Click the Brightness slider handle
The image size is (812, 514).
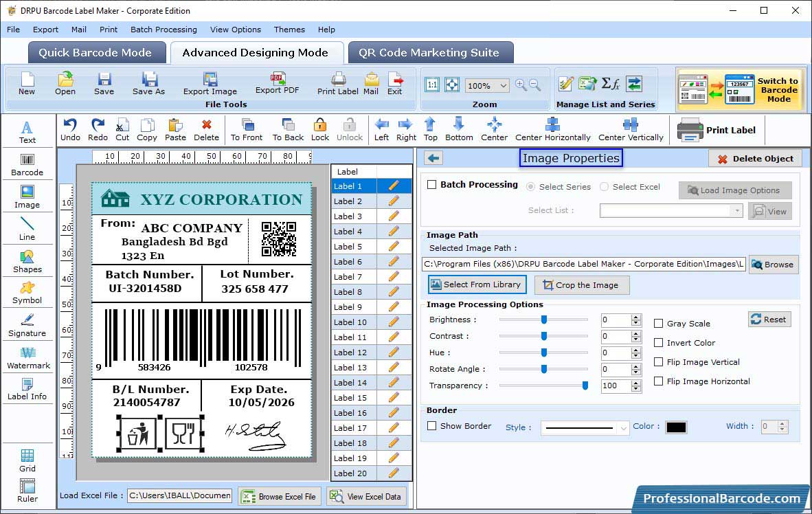click(x=544, y=320)
